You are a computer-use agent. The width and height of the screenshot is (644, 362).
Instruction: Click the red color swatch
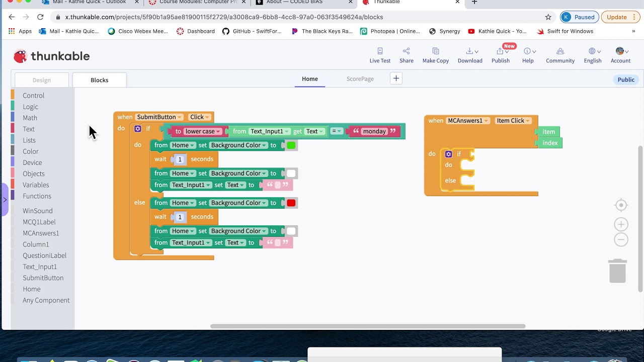coord(291,203)
